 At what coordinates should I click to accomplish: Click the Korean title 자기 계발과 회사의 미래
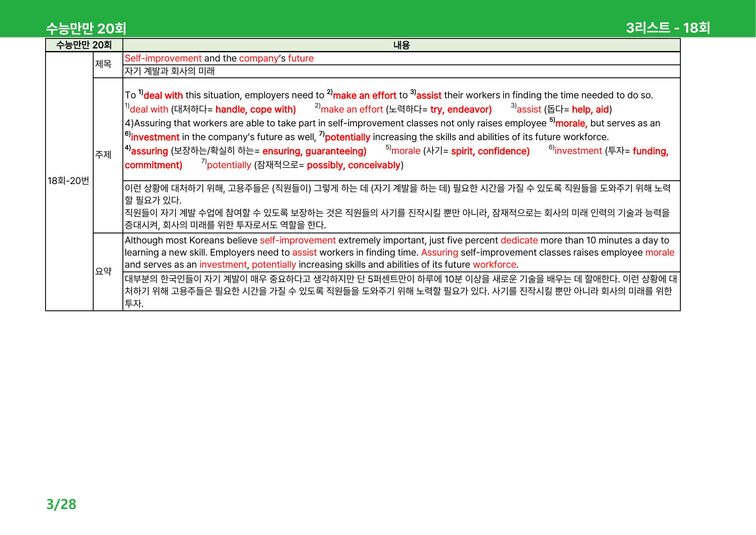coord(170,71)
